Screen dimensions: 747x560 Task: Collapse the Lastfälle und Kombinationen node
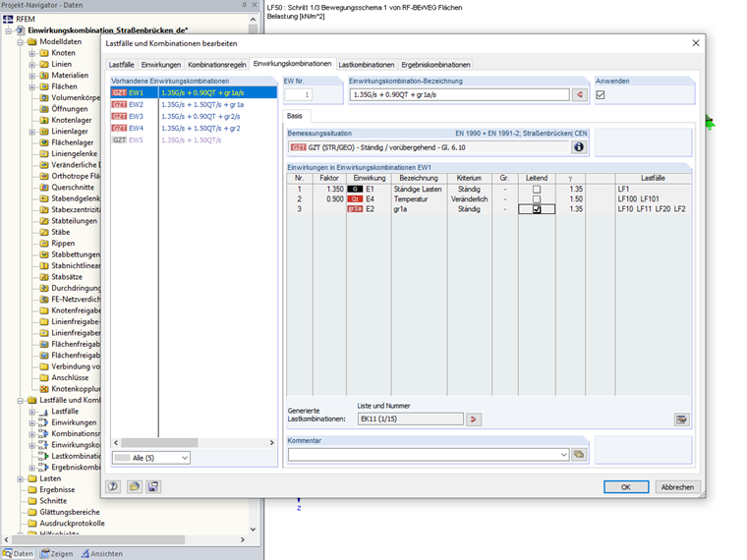(x=21, y=401)
